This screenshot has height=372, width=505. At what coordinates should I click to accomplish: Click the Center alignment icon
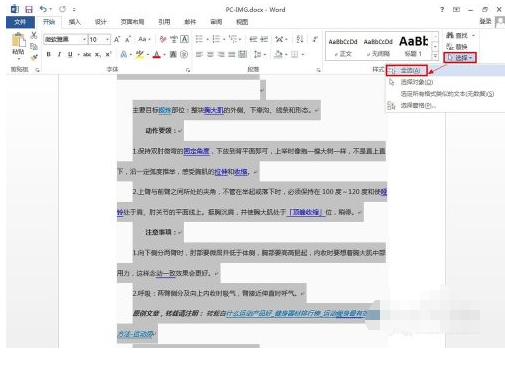[x=210, y=54]
